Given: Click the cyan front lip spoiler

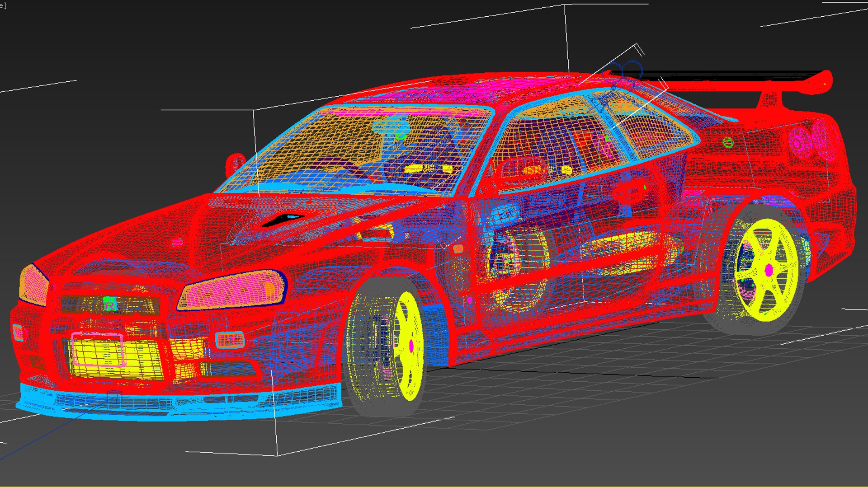Looking at the screenshot, I should 179,401.
